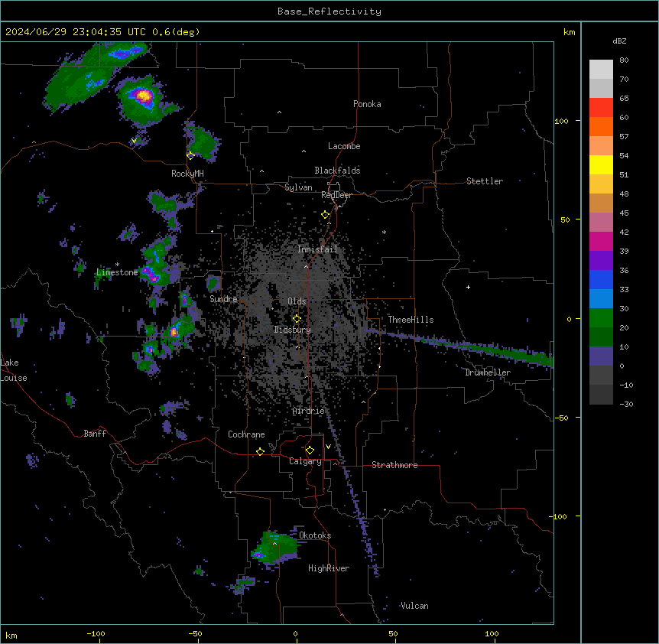Click the Base_Reflectivity title text

pos(329,11)
